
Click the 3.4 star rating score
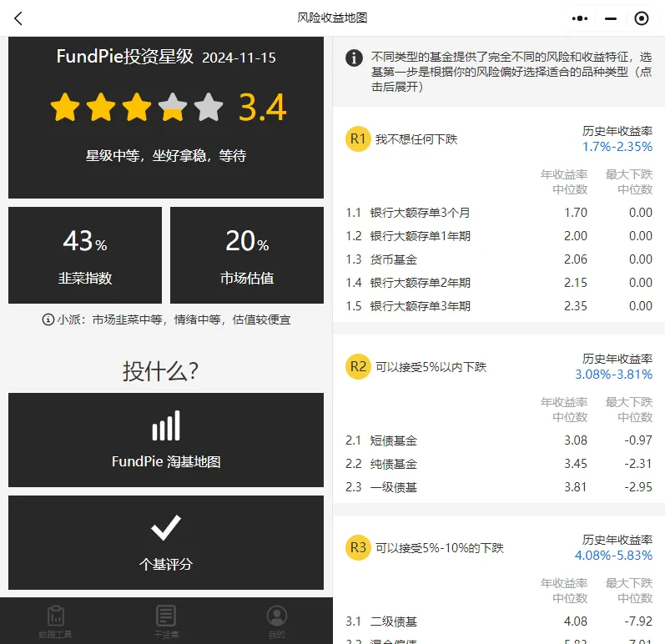263,108
